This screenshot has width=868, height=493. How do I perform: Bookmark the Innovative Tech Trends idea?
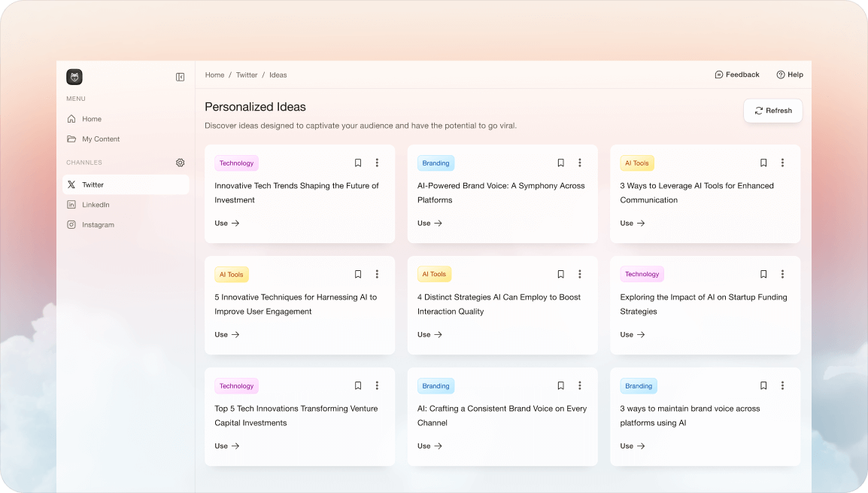coord(358,163)
